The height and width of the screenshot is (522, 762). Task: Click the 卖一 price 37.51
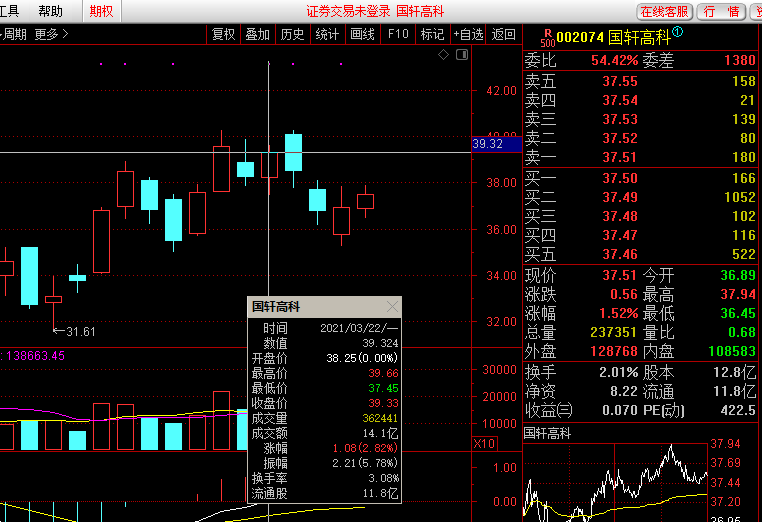click(x=620, y=157)
